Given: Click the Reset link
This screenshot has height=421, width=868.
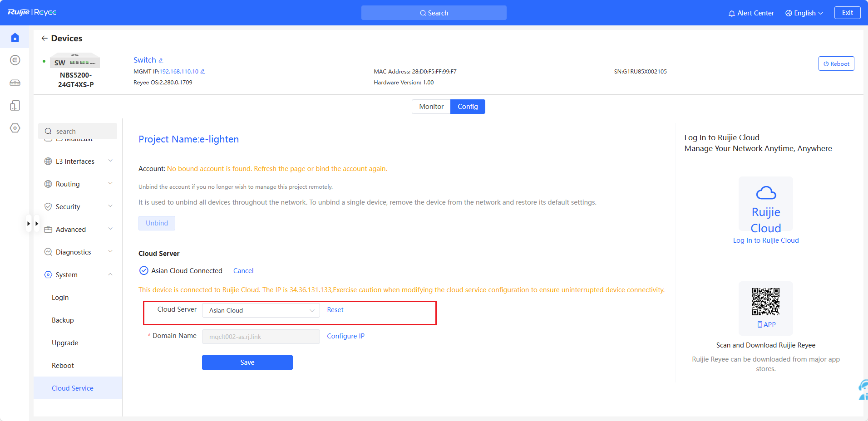Looking at the screenshot, I should [335, 310].
